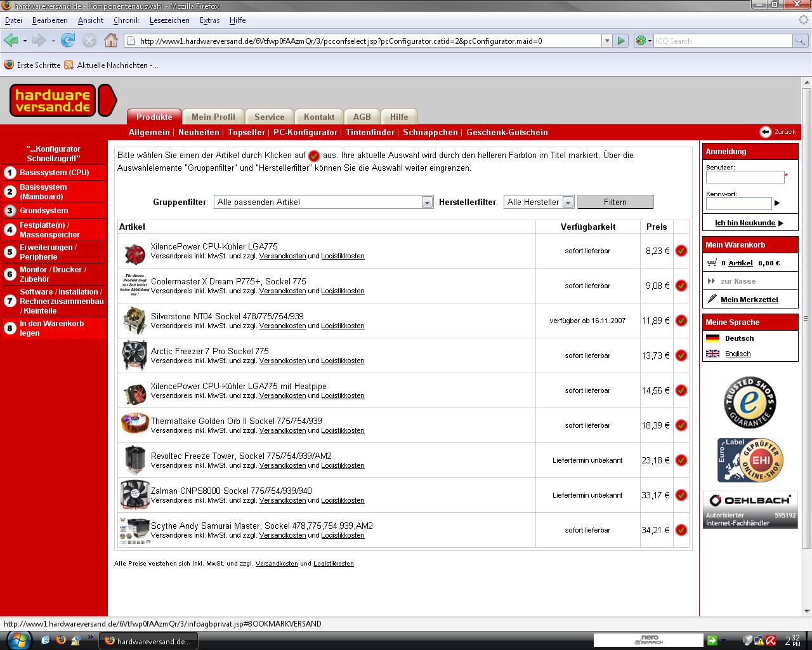The image size is (812, 650).
Task: Select Coolermaster X Dream P775+ checkmark
Action: coord(681,286)
